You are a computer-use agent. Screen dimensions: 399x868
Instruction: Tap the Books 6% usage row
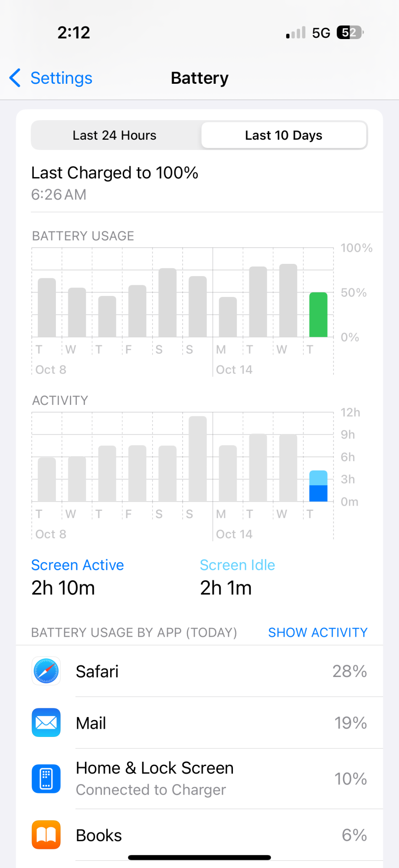pos(199,835)
